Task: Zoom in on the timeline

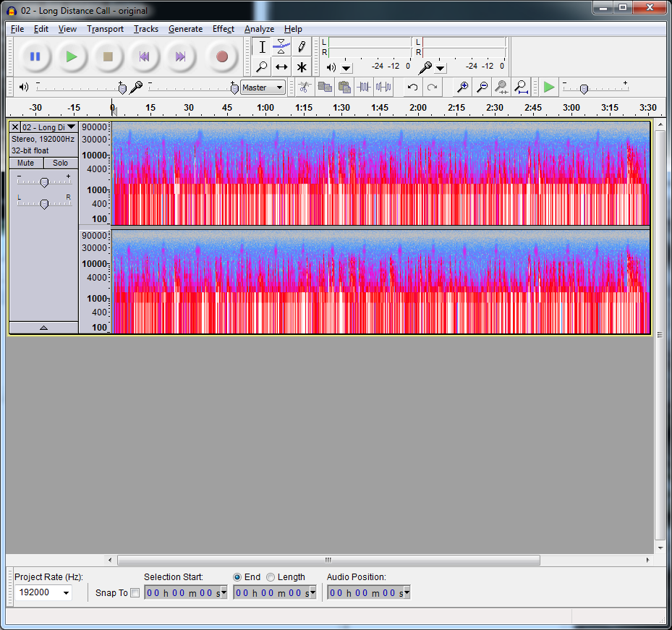Action: point(462,88)
